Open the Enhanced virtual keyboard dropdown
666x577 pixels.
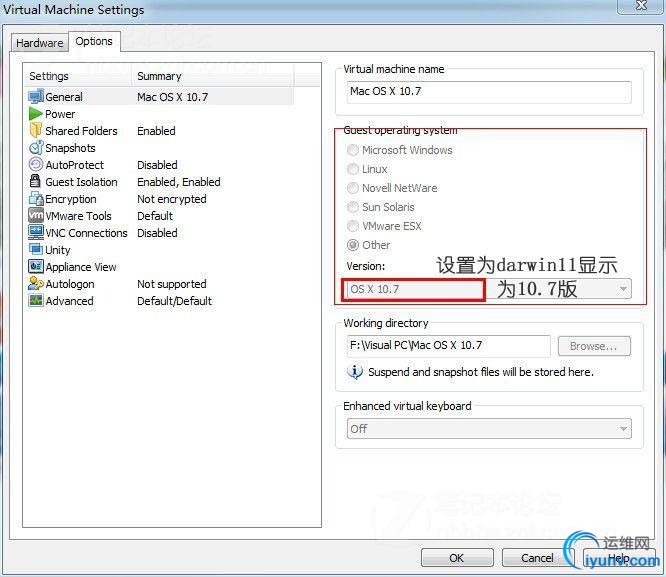pyautogui.click(x=489, y=429)
